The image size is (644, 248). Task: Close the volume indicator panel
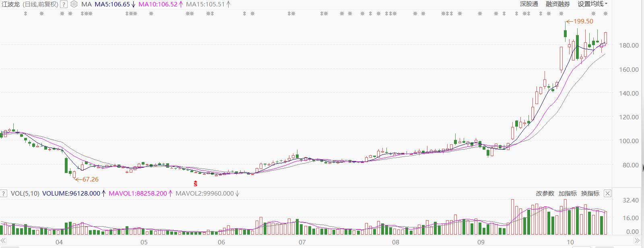(607, 194)
